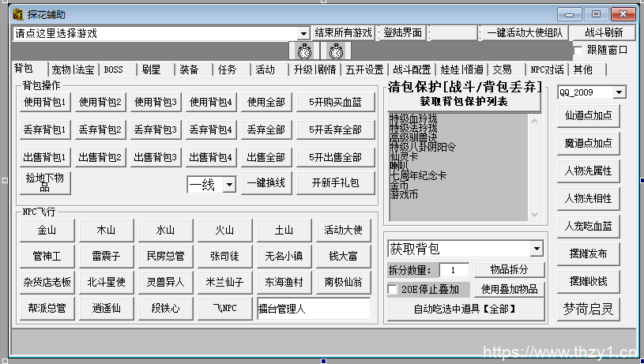Click the 活动大使 button
This screenshot has height=364, width=644.
(344, 231)
